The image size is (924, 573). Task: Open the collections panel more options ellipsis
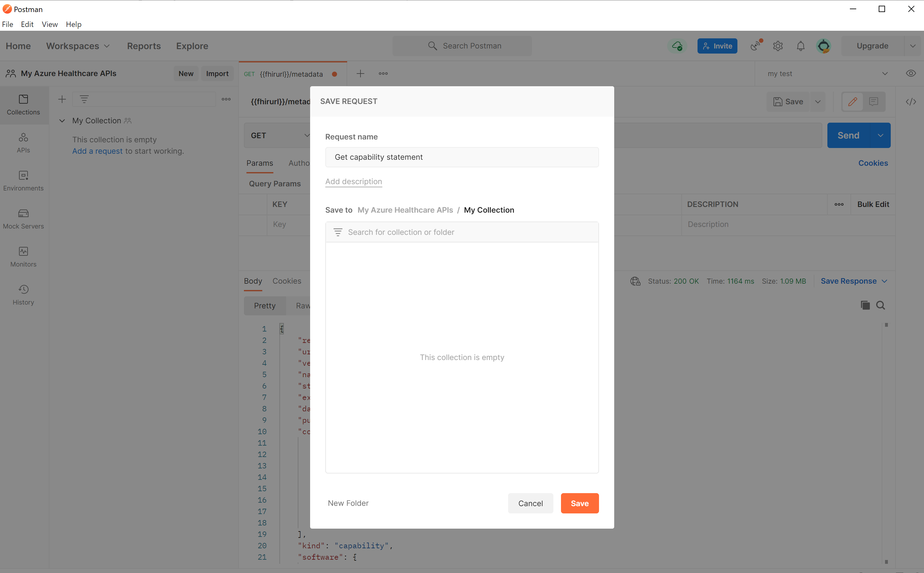pyautogui.click(x=226, y=99)
